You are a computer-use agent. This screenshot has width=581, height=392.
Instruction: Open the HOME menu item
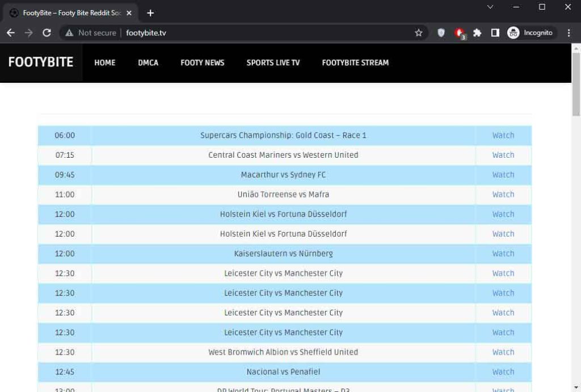[105, 62]
